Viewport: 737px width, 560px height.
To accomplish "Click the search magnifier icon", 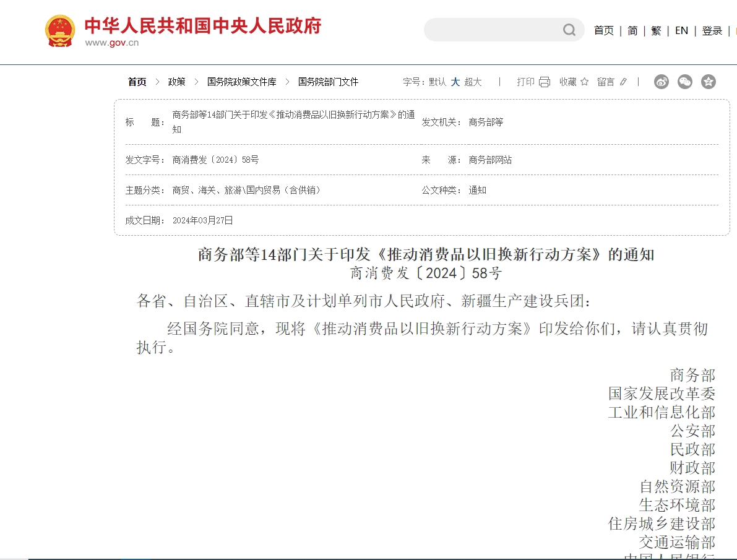I will (x=569, y=30).
